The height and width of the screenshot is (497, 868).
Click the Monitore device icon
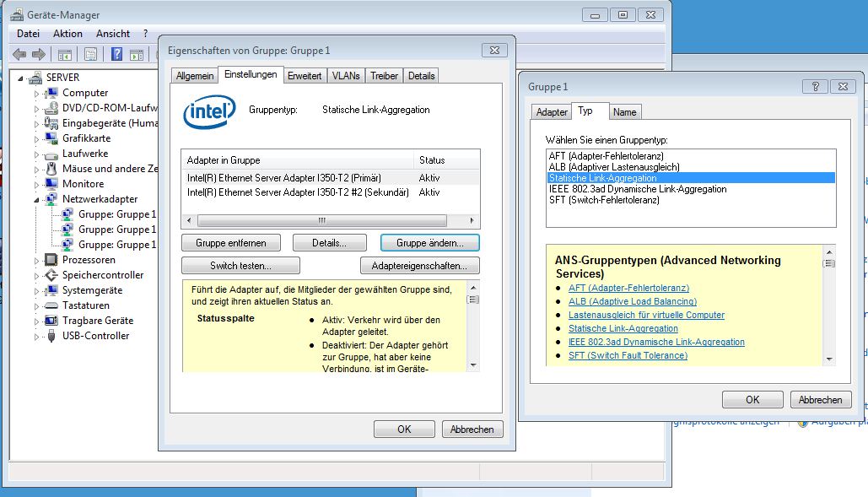(x=51, y=184)
